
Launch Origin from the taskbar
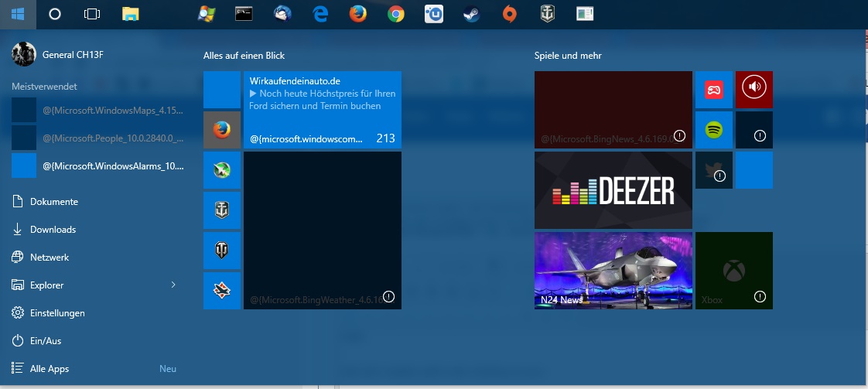click(x=509, y=15)
